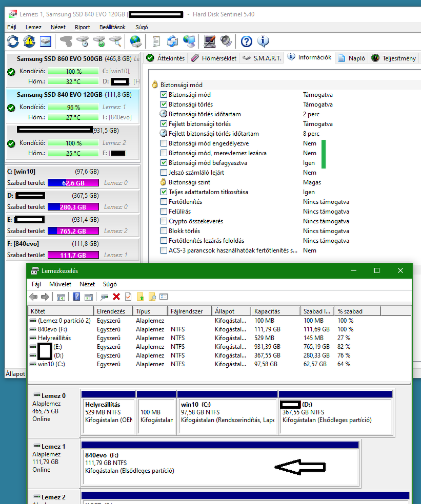Toggle the Biztonsági mód engedélyezve checkbox
The image size is (421, 504).
pyautogui.click(x=164, y=143)
